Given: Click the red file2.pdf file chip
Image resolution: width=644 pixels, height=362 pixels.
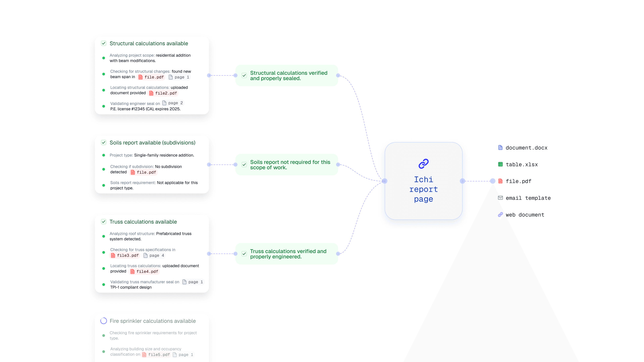Looking at the screenshot, I should pos(163,93).
